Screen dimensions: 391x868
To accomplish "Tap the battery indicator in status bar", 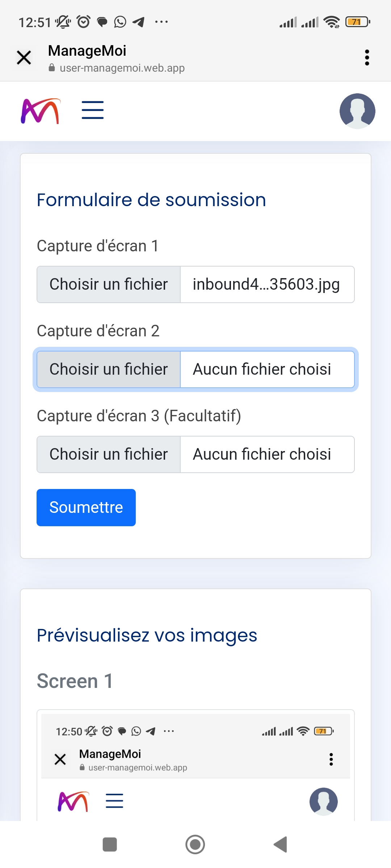I will point(357,22).
